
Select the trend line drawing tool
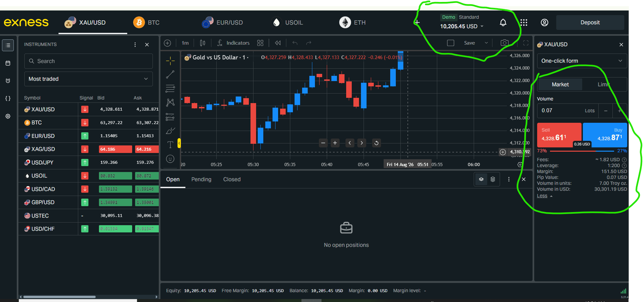(x=170, y=75)
